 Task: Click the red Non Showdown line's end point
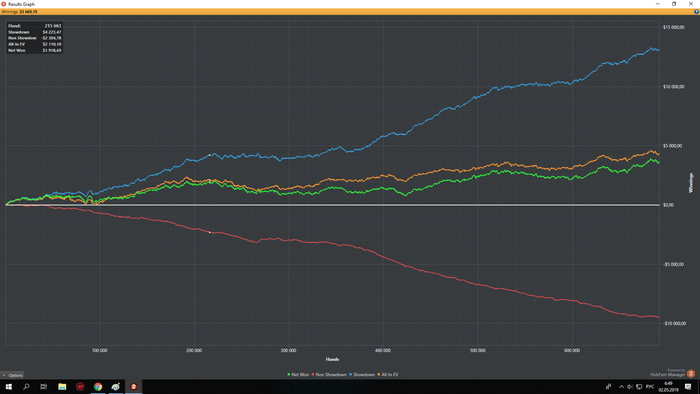pyautogui.click(x=658, y=317)
